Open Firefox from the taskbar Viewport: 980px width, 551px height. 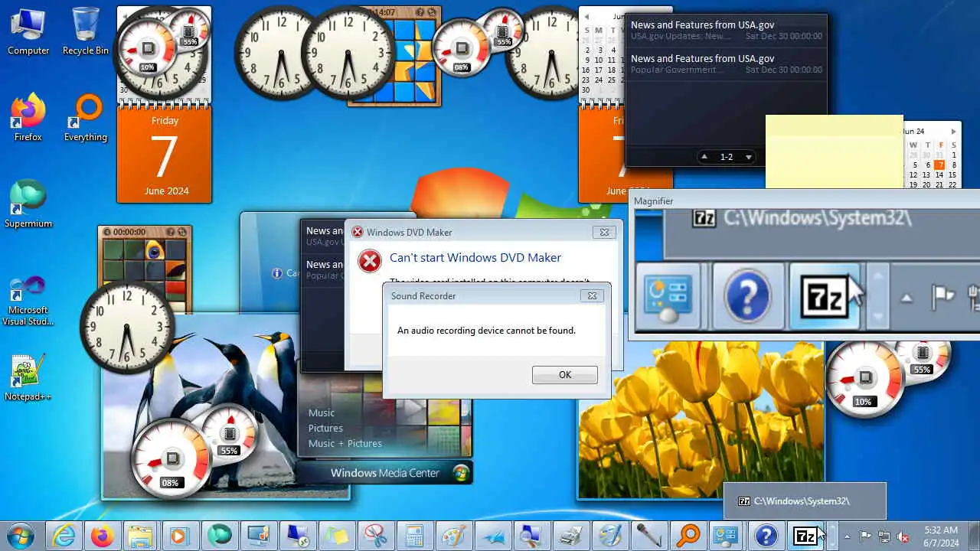pyautogui.click(x=102, y=536)
